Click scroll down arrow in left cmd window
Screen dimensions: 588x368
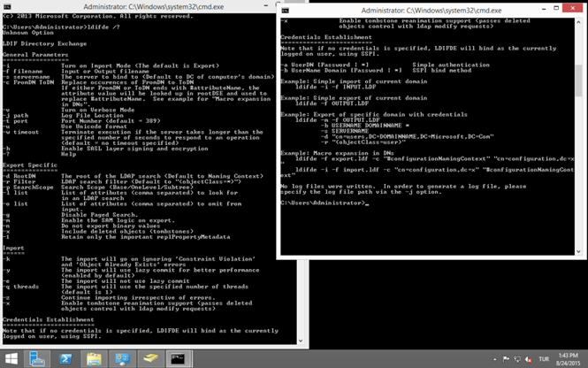tap(301, 341)
